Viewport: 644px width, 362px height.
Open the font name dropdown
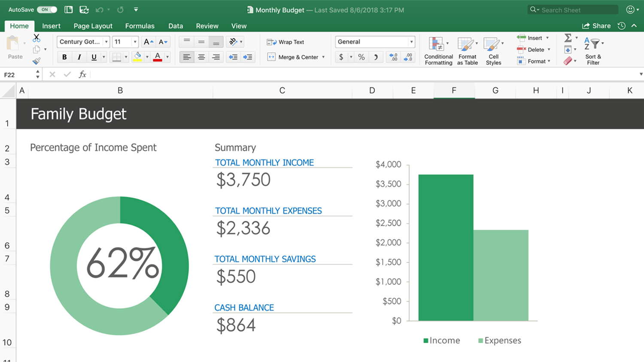click(106, 42)
